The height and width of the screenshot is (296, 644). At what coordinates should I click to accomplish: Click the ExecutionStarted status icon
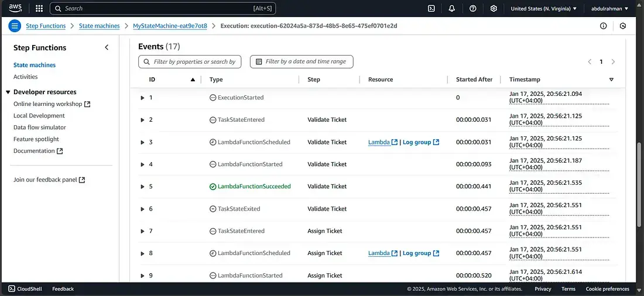[213, 98]
